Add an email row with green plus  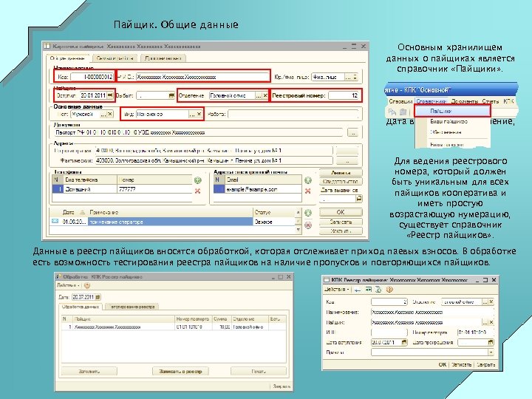(x=307, y=180)
